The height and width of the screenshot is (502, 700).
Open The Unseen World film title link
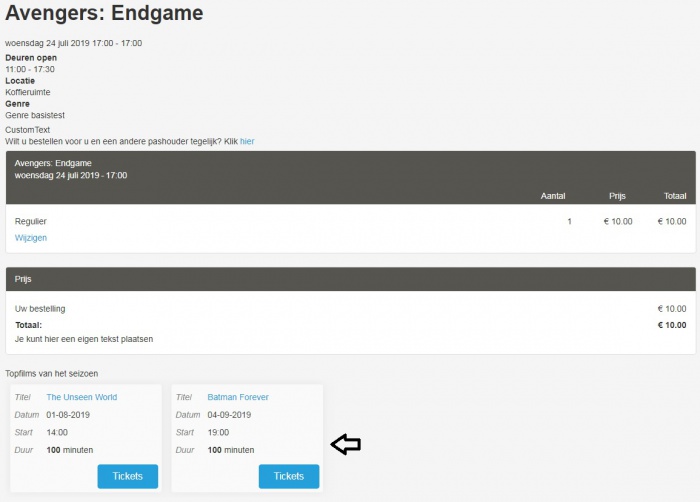82,397
